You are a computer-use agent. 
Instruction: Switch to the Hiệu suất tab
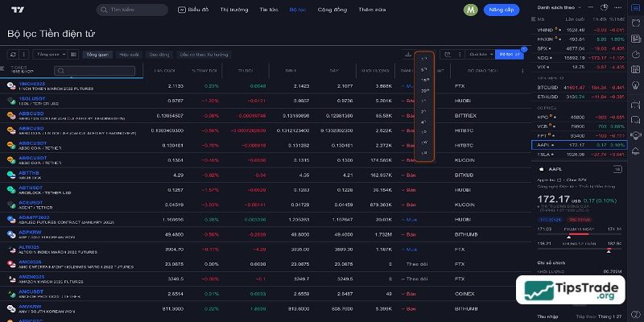[x=129, y=54]
